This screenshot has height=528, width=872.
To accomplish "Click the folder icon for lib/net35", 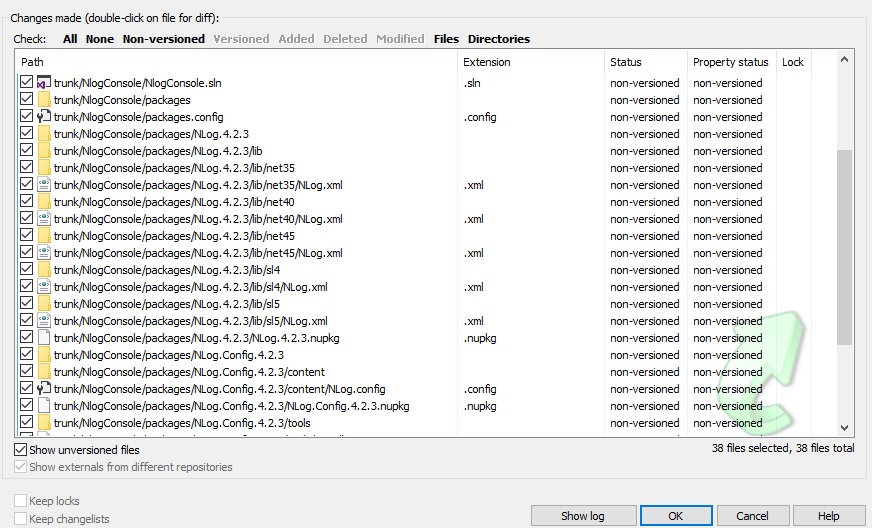I will pos(44,168).
